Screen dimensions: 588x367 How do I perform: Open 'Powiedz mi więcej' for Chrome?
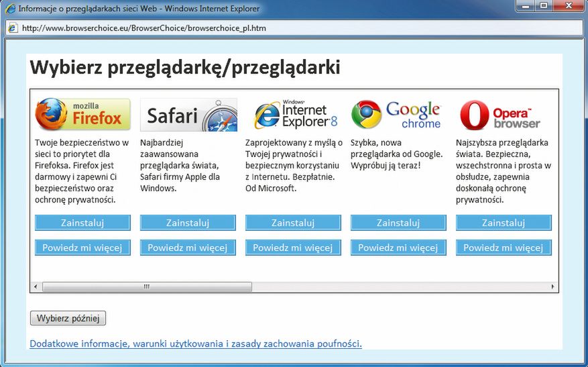(398, 248)
